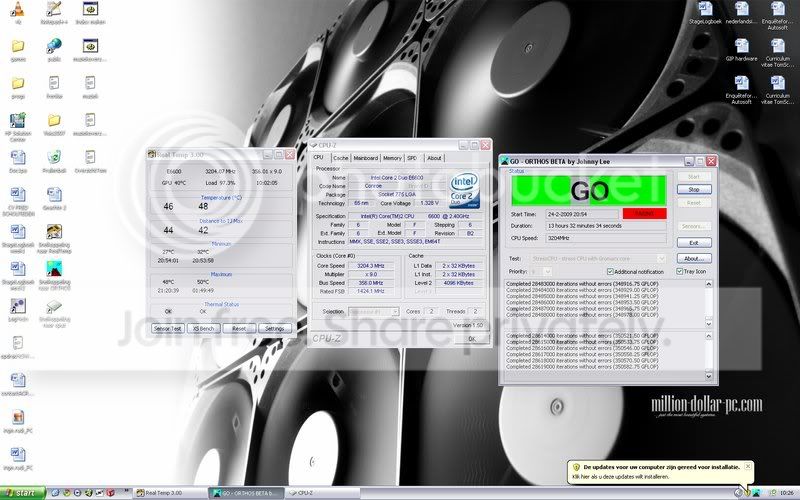Click the Real Temp title bar icon
The image size is (800, 500).
152,155
